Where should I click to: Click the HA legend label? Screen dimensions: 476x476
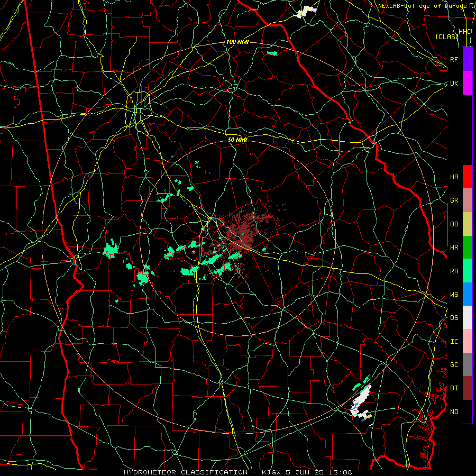[454, 177]
